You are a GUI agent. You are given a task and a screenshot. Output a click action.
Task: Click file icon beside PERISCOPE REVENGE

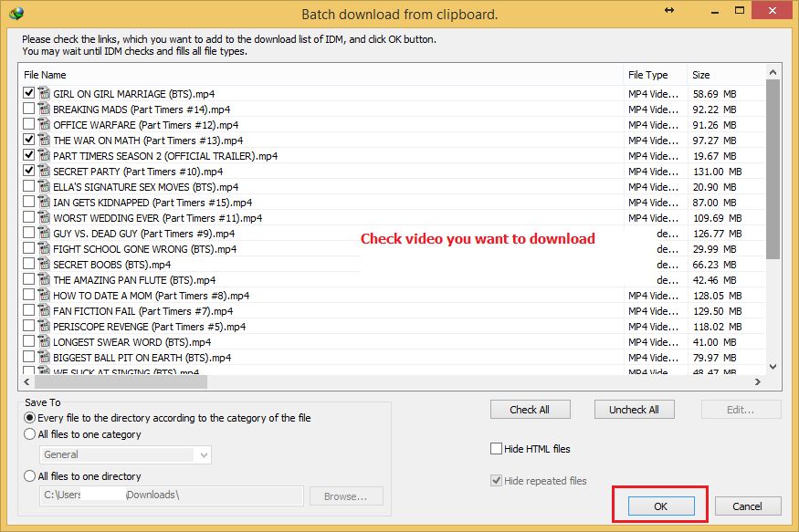click(43, 327)
